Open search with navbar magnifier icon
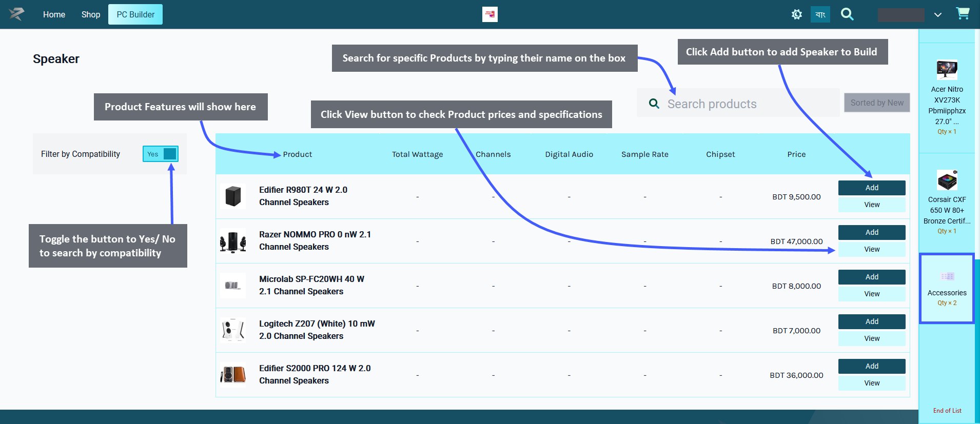 [847, 14]
